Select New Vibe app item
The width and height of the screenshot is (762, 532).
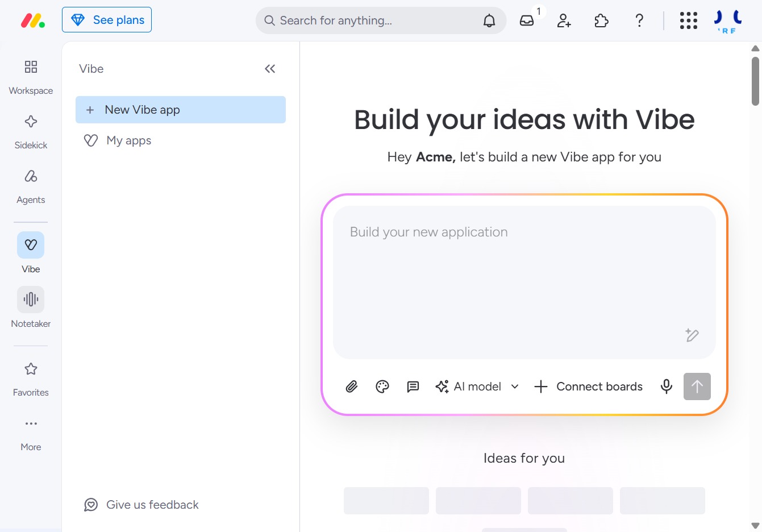[x=181, y=110]
